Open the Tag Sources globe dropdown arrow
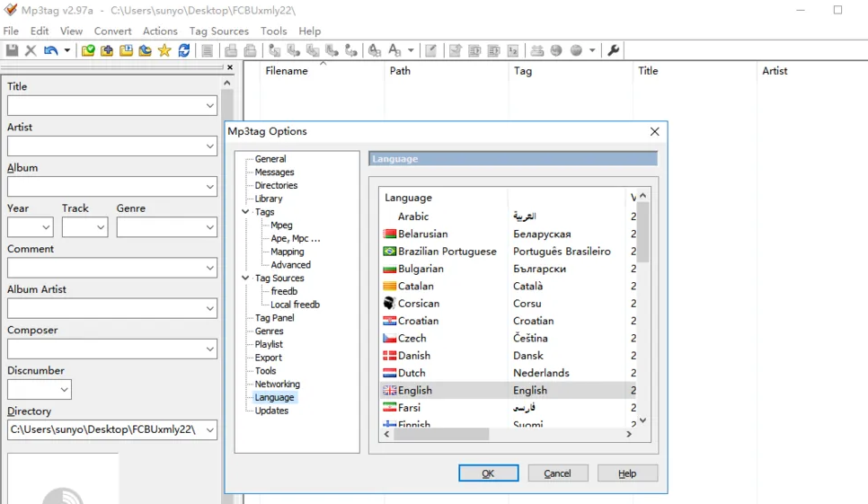This screenshot has width=868, height=504. click(x=592, y=50)
